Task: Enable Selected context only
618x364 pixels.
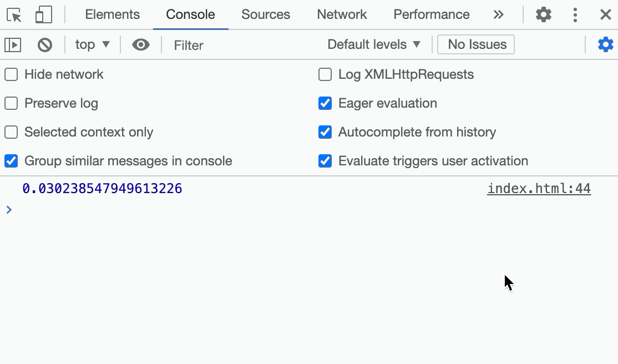Action: 11,132
